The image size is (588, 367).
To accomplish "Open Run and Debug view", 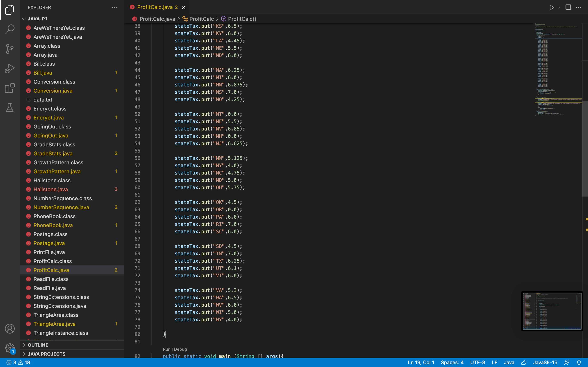I will click(x=10, y=69).
